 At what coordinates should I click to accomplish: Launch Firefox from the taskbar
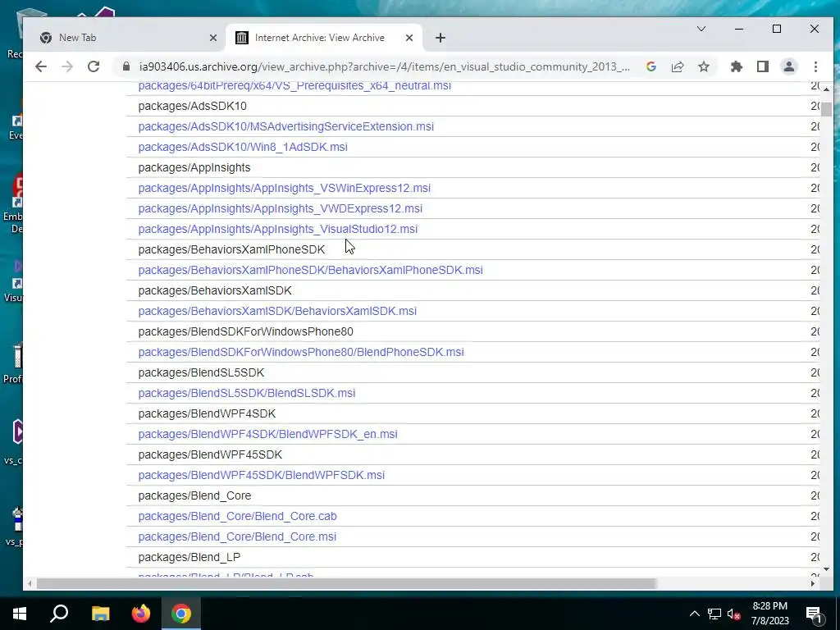coord(141,614)
